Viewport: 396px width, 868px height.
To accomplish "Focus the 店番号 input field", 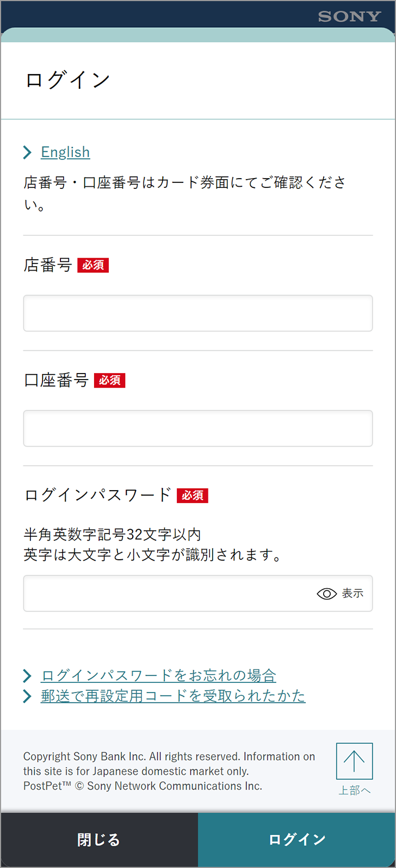I will (198, 313).
